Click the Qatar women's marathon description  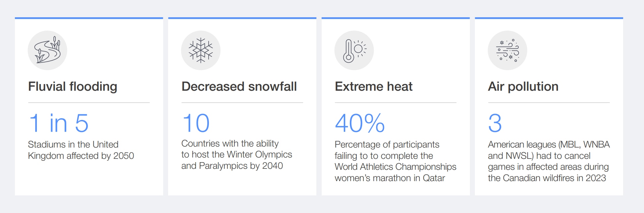395,161
